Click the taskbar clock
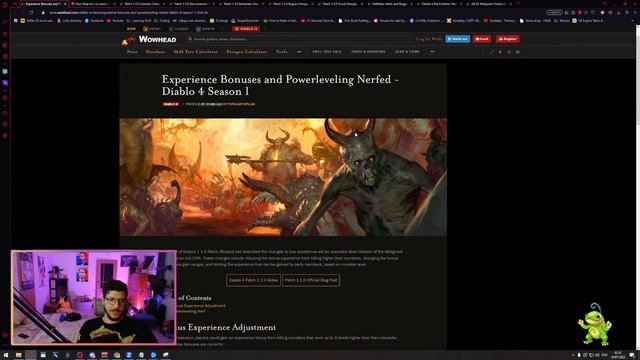The width and height of the screenshot is (640, 360). tap(618, 355)
